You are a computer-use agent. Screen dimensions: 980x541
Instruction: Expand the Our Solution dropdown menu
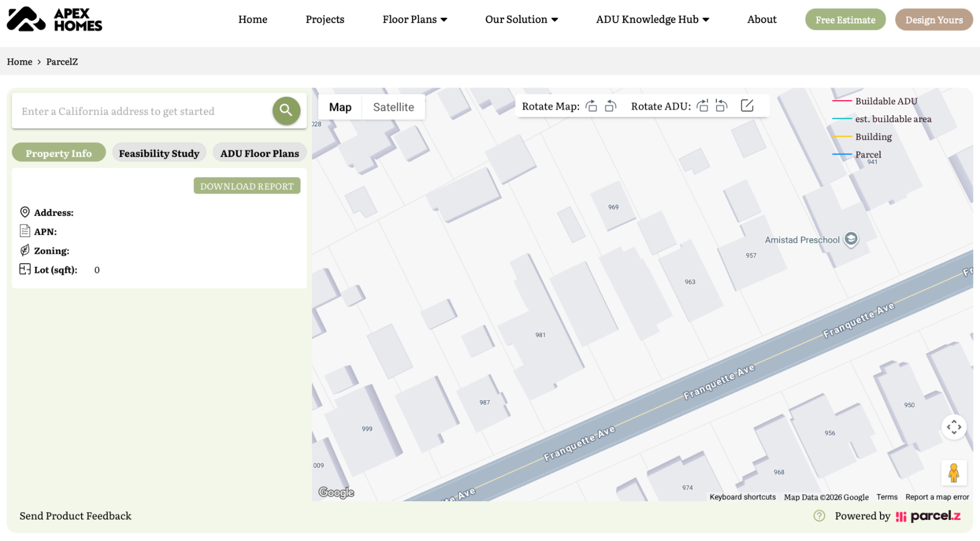522,19
